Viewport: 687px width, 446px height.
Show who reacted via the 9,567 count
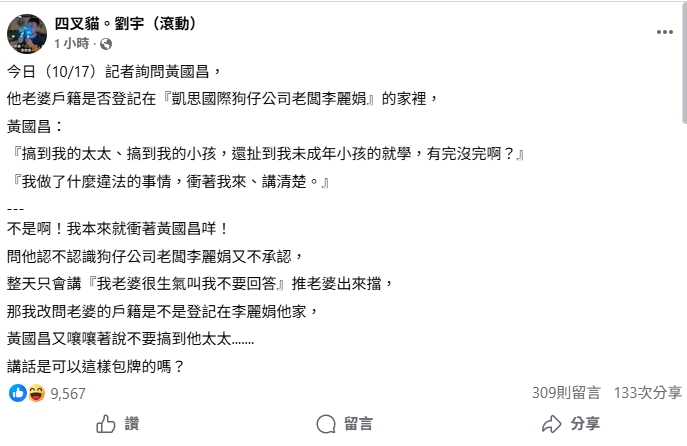coord(67,393)
